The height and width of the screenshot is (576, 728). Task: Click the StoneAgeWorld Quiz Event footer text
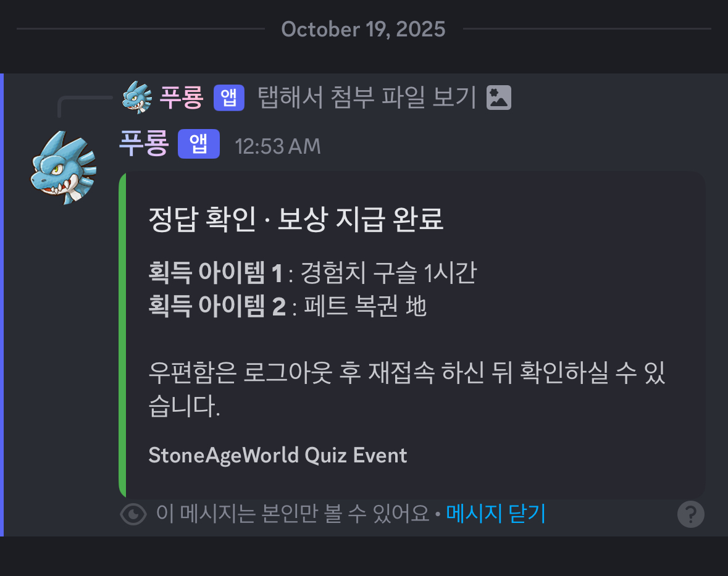[278, 456]
